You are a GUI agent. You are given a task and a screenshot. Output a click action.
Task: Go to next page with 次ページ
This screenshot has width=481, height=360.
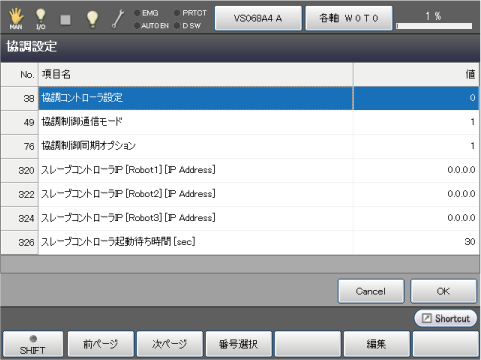170,344
